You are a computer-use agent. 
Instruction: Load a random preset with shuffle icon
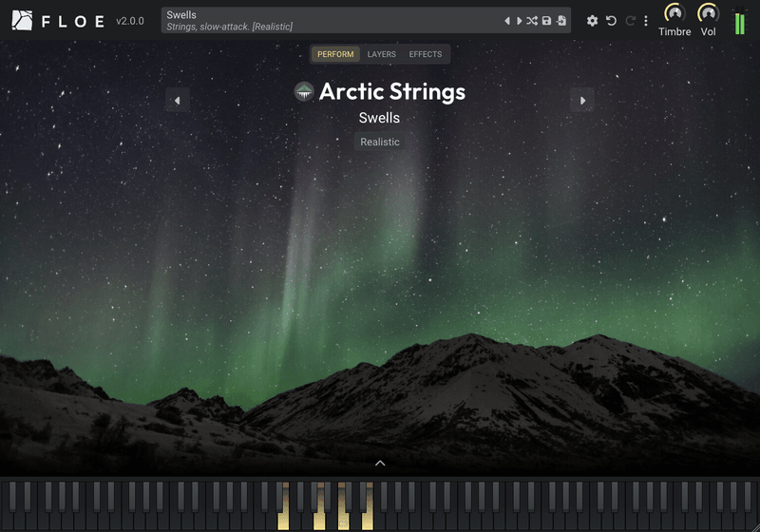(532, 21)
